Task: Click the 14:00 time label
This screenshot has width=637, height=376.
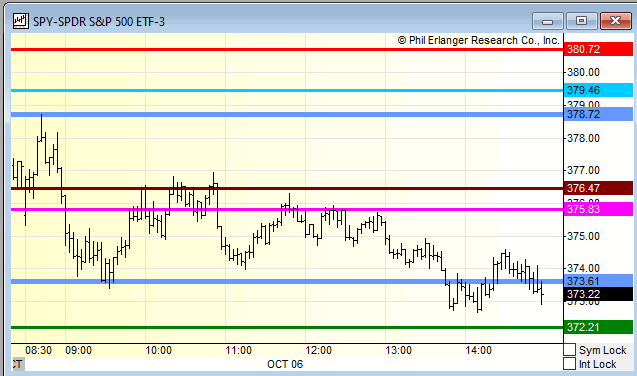Action: pos(479,350)
